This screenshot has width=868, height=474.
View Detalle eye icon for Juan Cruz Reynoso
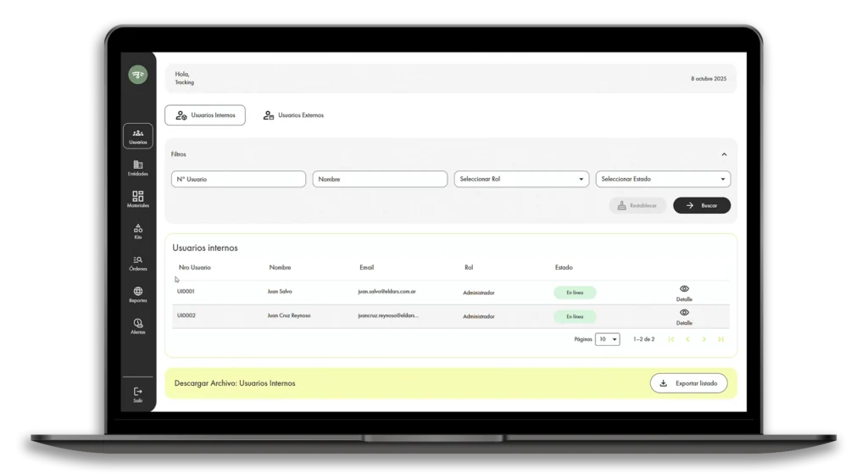tap(684, 313)
